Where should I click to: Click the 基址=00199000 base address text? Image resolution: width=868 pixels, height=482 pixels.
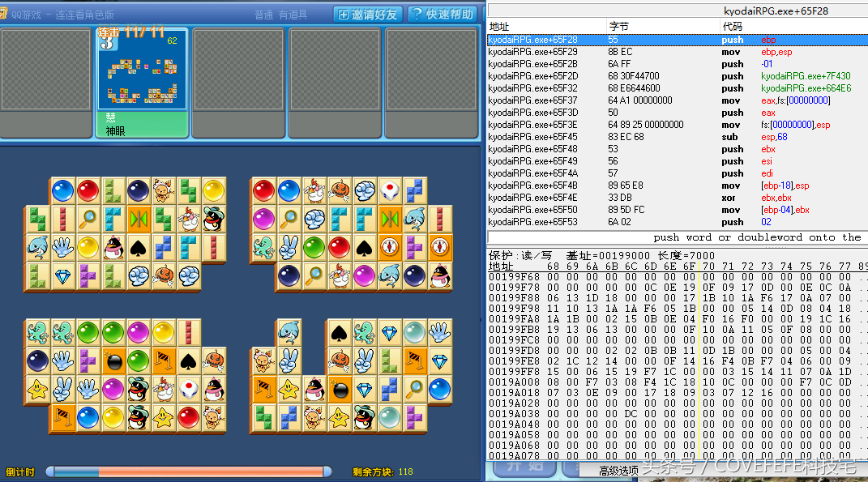607,256
